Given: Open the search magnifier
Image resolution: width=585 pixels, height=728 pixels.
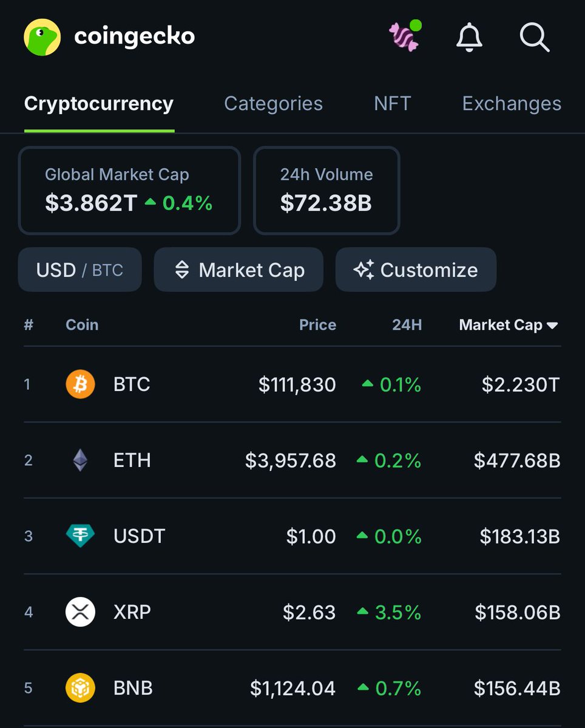Looking at the screenshot, I should coord(535,38).
